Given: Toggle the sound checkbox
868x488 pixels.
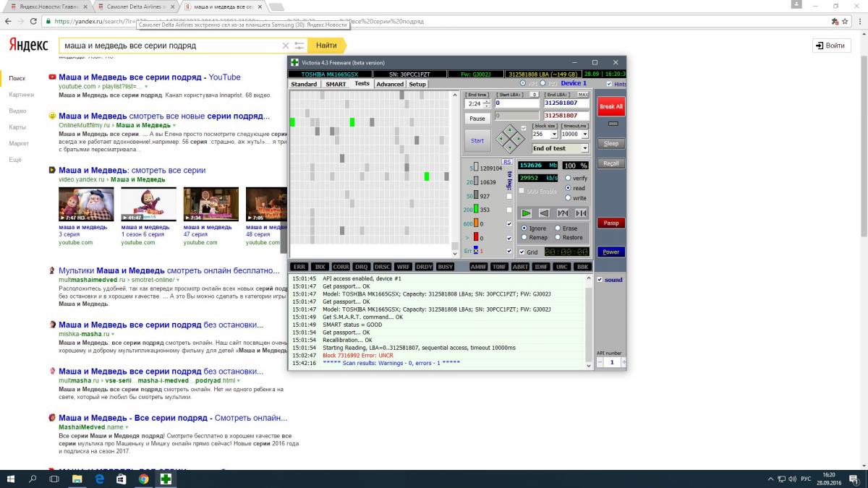Looking at the screenshot, I should pos(599,280).
